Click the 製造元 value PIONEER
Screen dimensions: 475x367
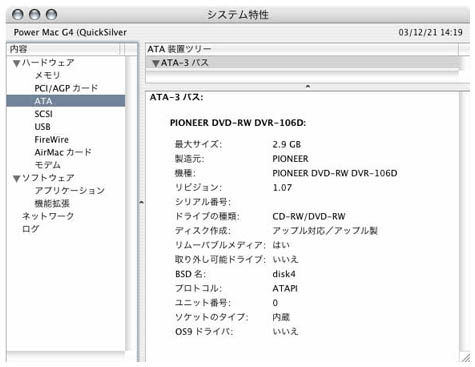point(290,159)
